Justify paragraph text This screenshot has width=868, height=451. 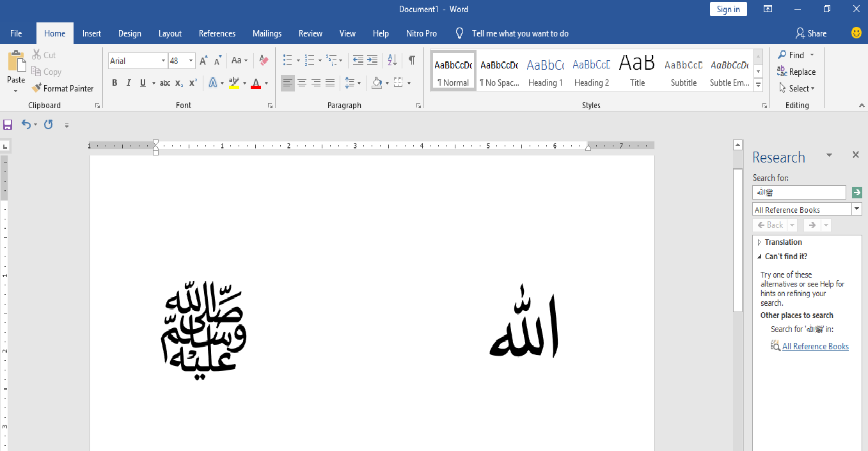pos(330,83)
